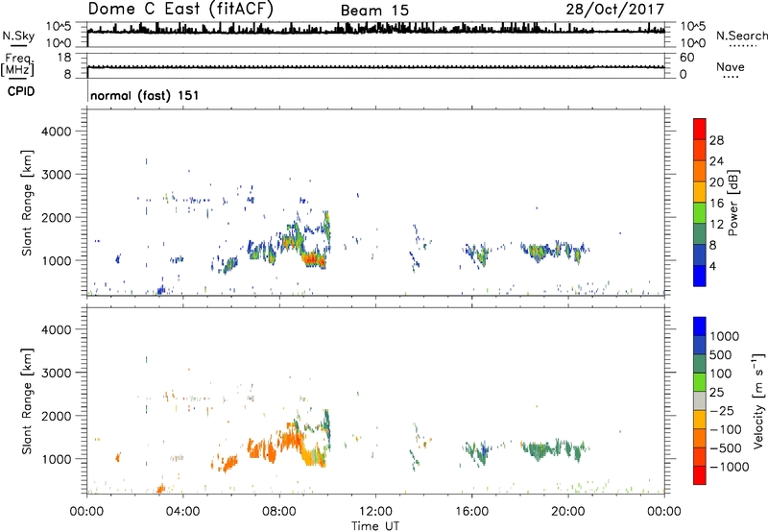The image size is (768, 532).
Task: Click the 'Velocity [m s-1]' colorbar title
Action: 758,400
